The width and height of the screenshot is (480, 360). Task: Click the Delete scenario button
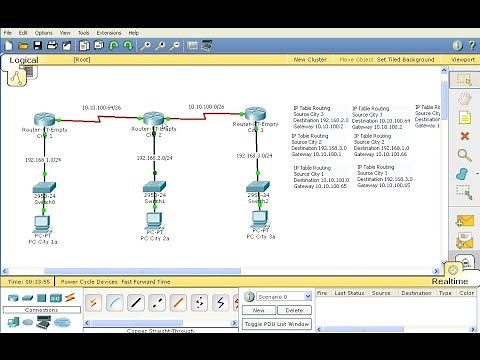click(x=294, y=310)
